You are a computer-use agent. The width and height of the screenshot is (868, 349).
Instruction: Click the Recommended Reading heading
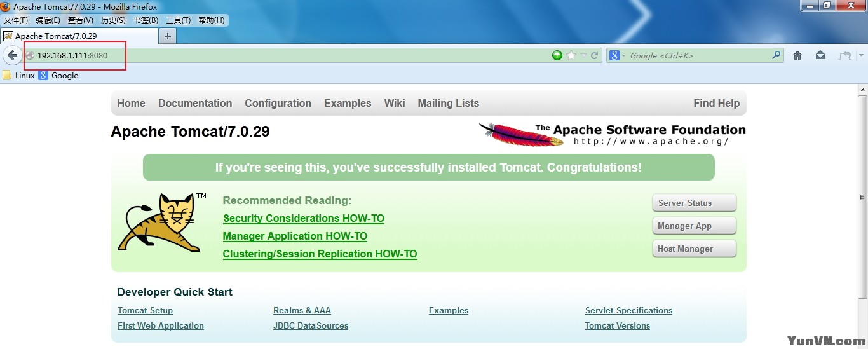point(287,200)
